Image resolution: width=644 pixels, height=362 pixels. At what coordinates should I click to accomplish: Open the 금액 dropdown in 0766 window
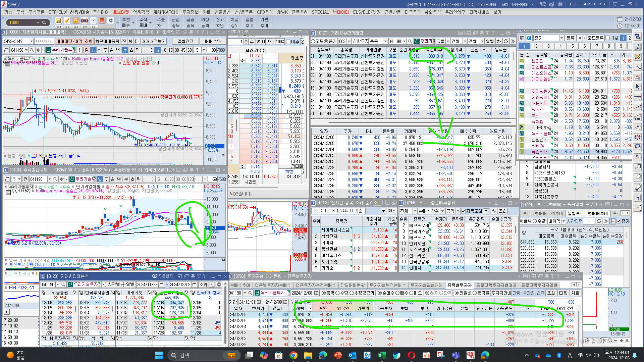(458, 211)
